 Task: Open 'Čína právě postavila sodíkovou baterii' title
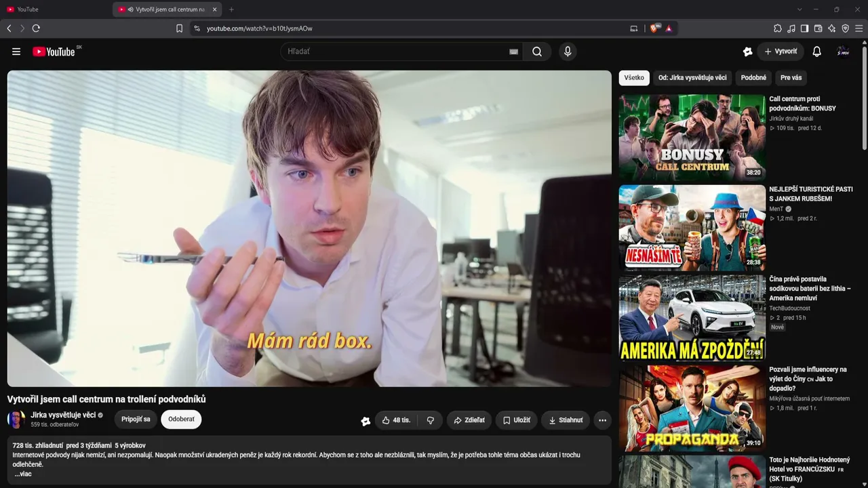point(810,288)
